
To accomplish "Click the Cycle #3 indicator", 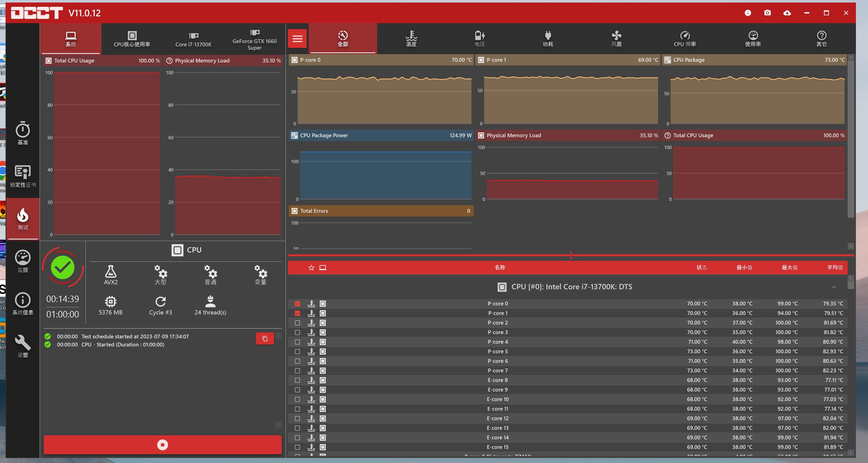I will [160, 305].
